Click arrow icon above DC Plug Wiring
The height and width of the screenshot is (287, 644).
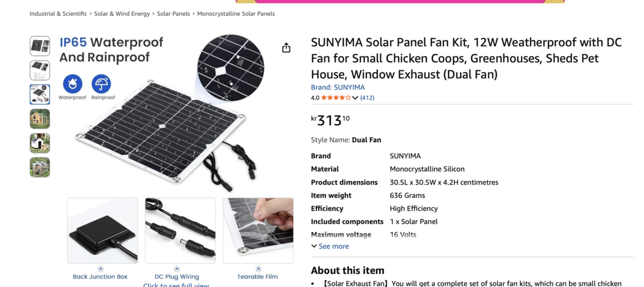tap(177, 269)
